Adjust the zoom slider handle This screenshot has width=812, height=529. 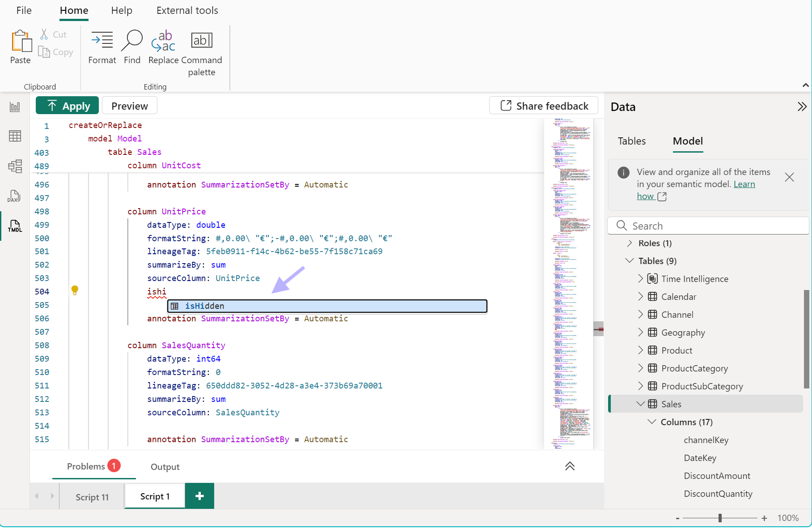coord(720,518)
